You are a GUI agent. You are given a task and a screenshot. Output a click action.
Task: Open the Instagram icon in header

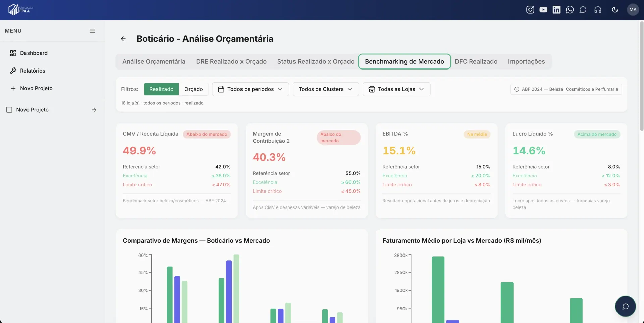tap(530, 10)
